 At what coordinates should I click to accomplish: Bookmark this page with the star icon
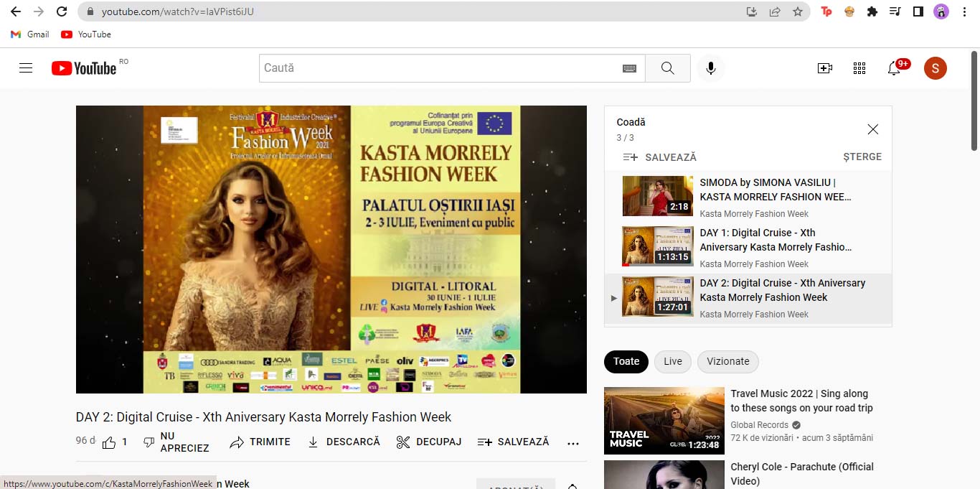coord(798,11)
